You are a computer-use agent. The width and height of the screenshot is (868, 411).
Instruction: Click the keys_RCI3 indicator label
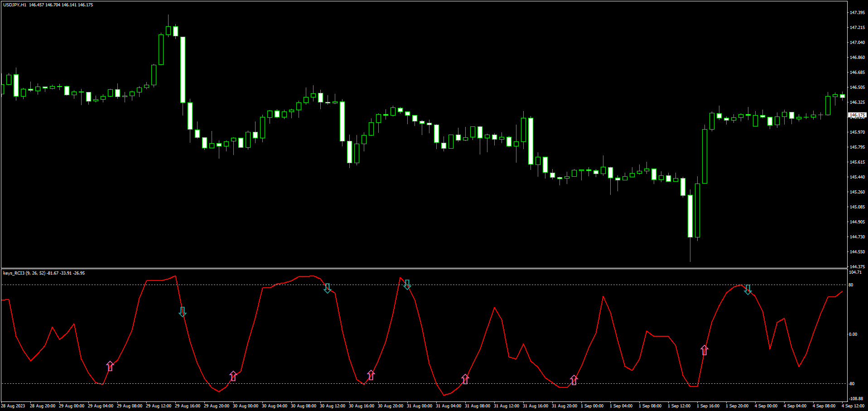point(14,273)
